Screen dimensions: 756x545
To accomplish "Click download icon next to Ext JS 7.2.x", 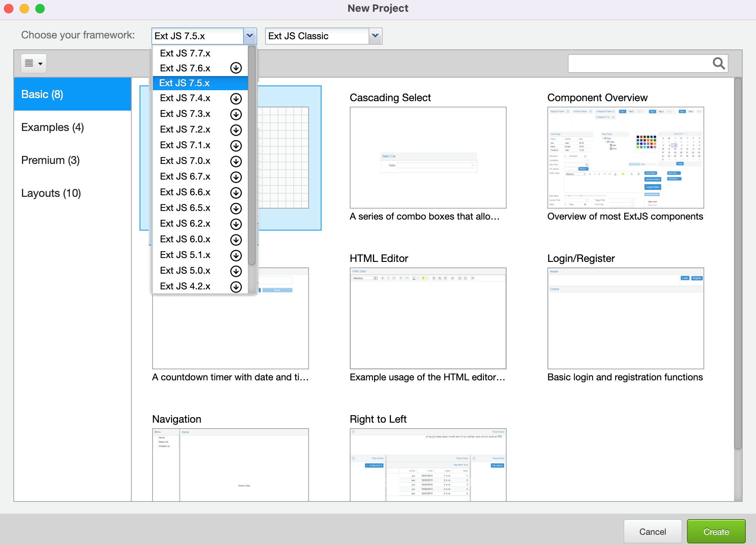I will (x=236, y=130).
